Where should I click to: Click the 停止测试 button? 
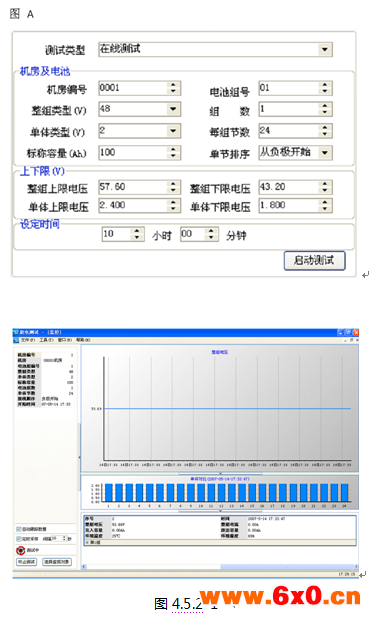pos(26,561)
